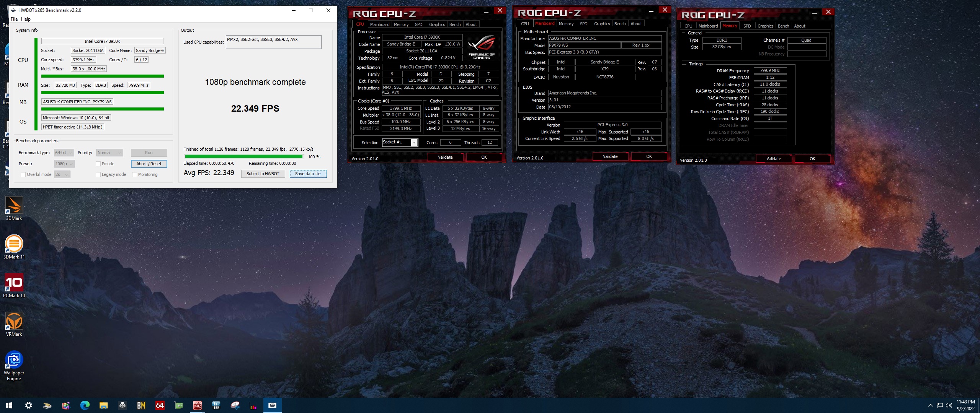Switch to Graphics tab in third CPU-Z
Image resolution: width=980 pixels, height=413 pixels.
pos(765,26)
